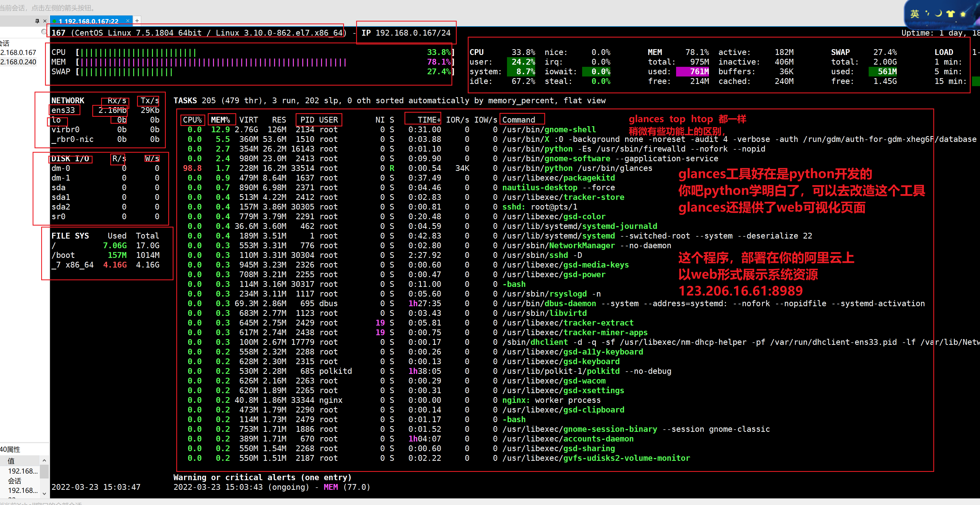Select the 会话 value in properties

click(15, 481)
